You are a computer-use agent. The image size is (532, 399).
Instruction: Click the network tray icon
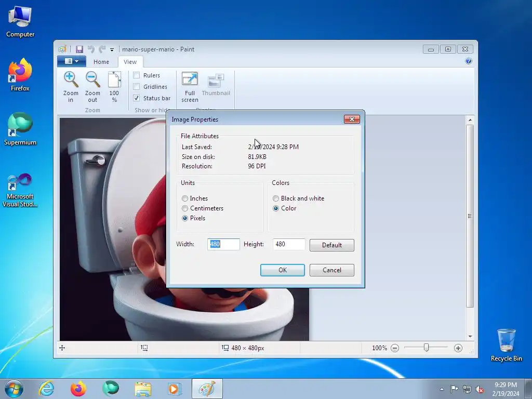(467, 390)
